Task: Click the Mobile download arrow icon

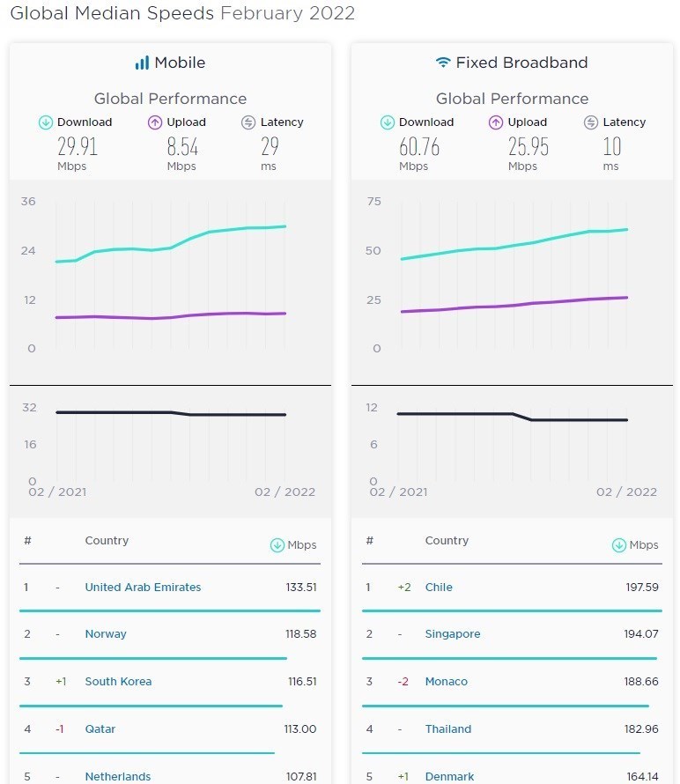Action: (46, 123)
